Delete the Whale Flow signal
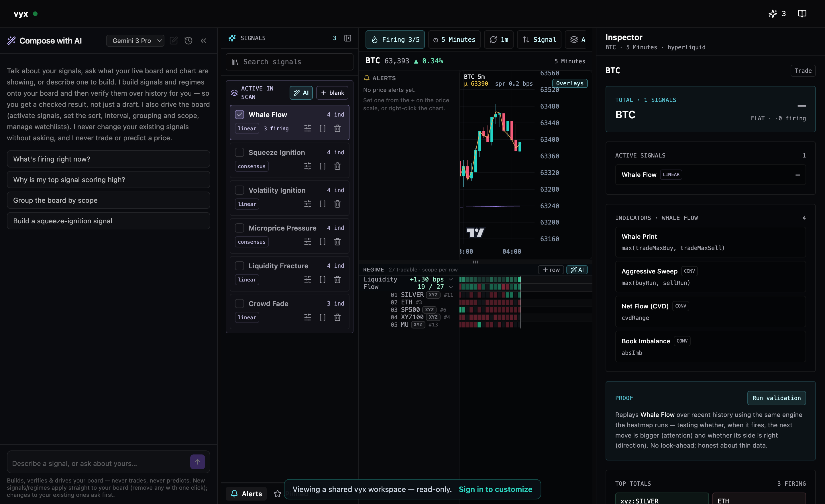The height and width of the screenshot is (504, 825). (x=337, y=129)
